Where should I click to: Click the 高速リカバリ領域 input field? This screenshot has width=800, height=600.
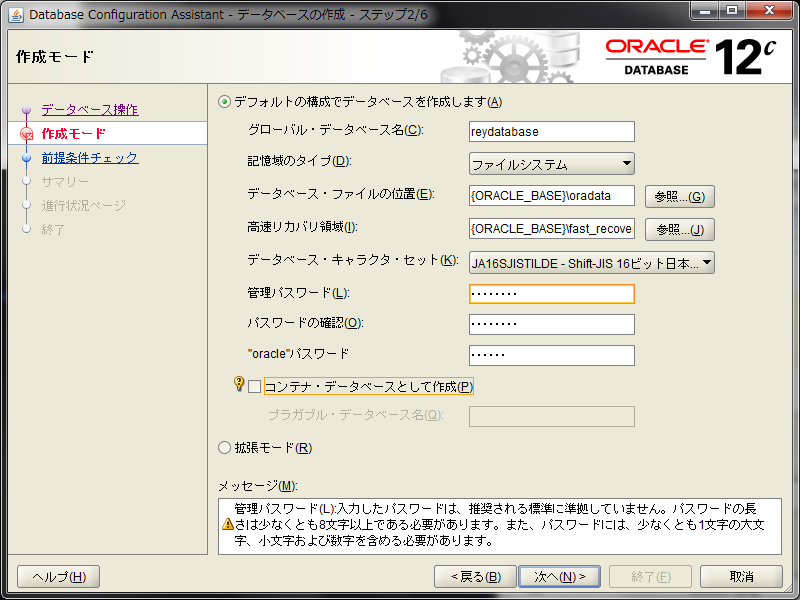coord(552,229)
